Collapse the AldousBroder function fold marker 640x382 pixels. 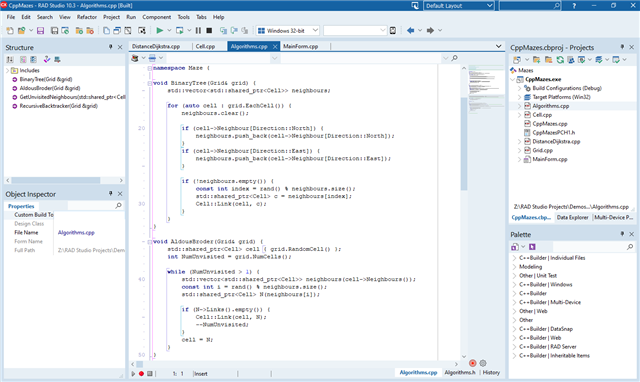tap(149, 242)
